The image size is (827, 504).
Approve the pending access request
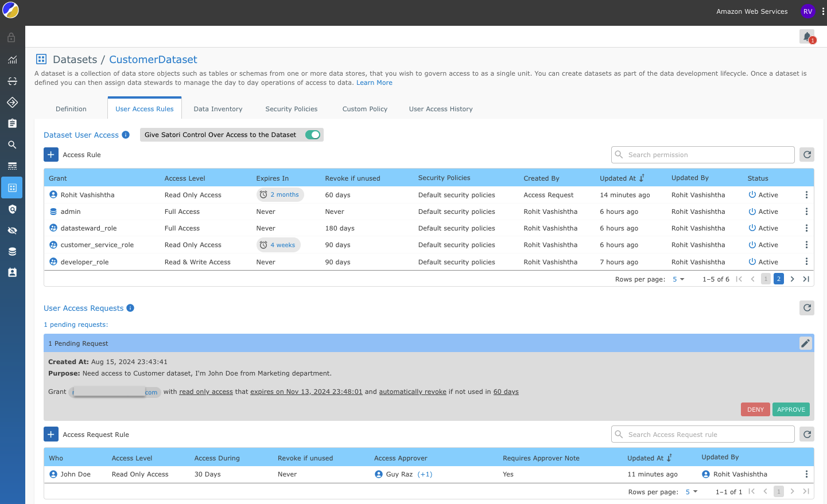[x=791, y=409]
